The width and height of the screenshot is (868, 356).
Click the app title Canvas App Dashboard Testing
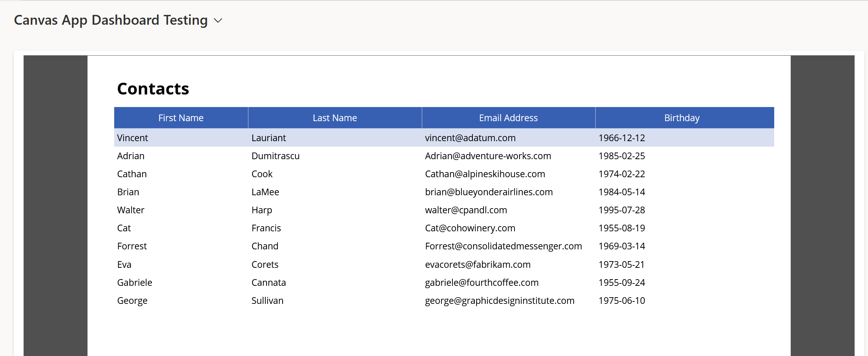pyautogui.click(x=110, y=20)
